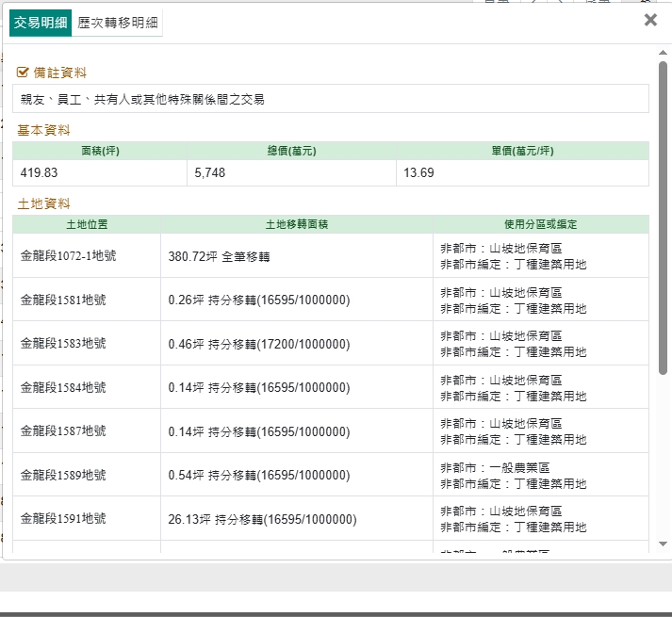Click the 380.72坪 全筆移轉 cell
Viewport: 672px width, 617px height.
(220, 255)
